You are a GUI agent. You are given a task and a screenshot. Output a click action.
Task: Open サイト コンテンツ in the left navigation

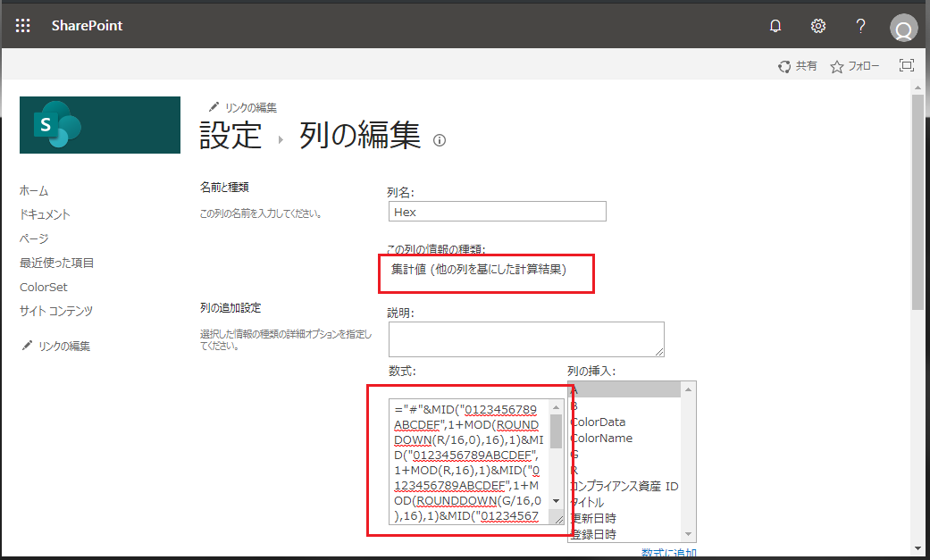[x=55, y=311]
